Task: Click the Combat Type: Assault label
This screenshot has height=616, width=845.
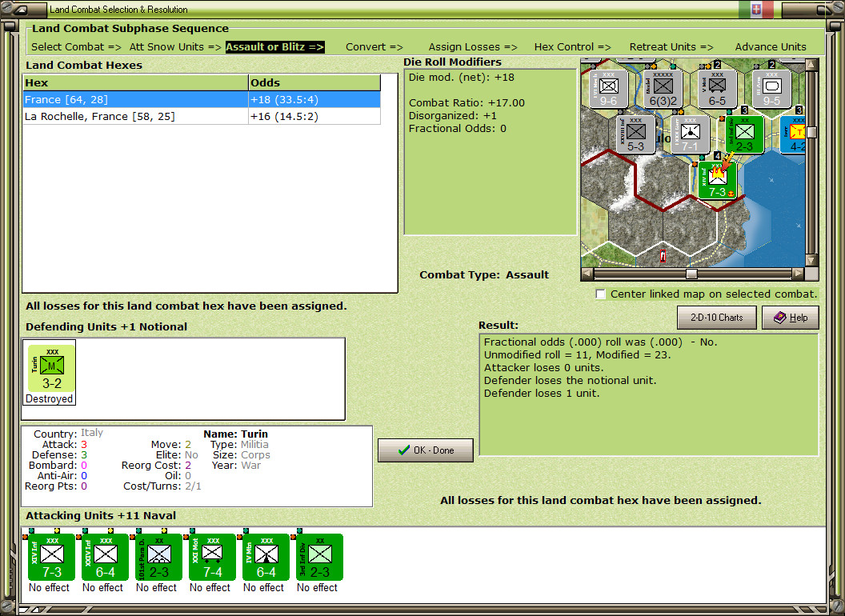Action: point(484,275)
